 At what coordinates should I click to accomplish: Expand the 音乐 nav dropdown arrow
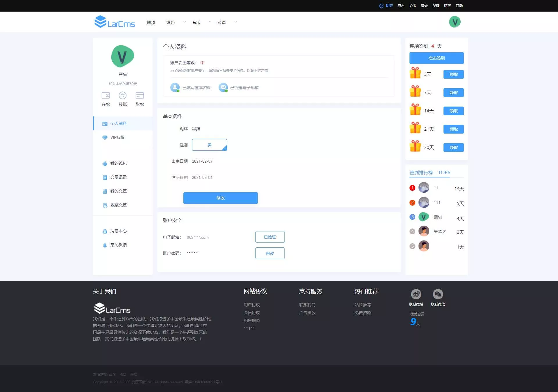(210, 22)
